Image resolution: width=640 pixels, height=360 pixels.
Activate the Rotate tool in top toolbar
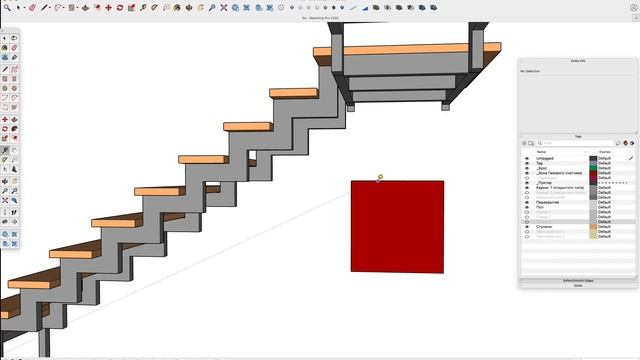point(120,8)
